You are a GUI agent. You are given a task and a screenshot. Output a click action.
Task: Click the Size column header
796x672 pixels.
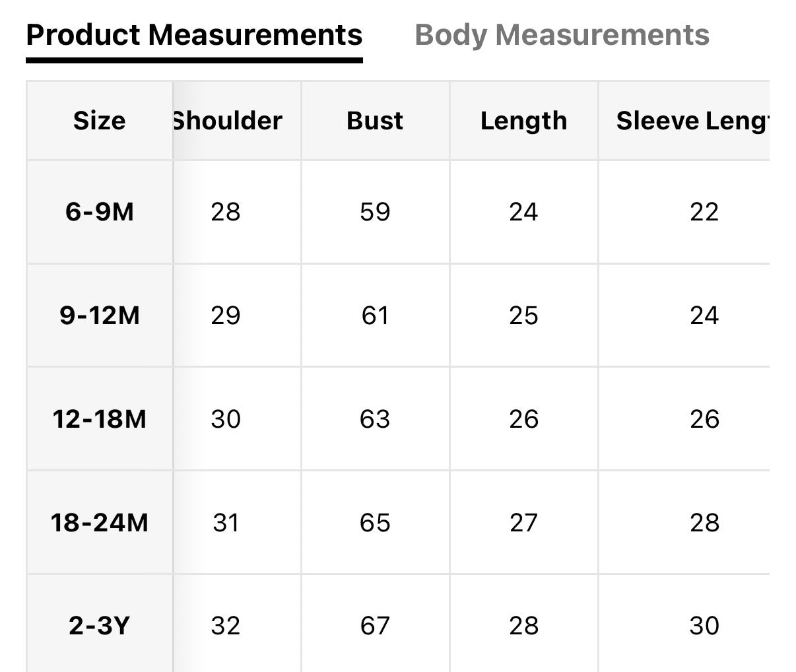pos(99,121)
